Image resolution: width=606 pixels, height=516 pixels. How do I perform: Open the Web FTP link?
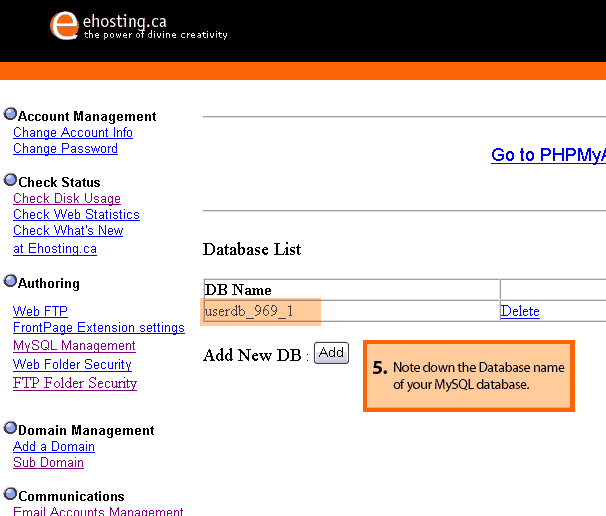[x=40, y=311]
